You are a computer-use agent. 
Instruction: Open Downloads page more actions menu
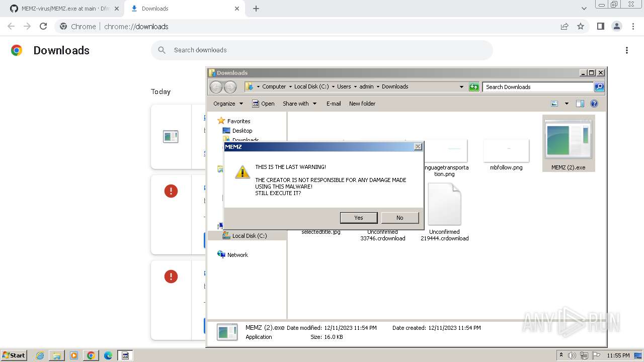click(627, 50)
